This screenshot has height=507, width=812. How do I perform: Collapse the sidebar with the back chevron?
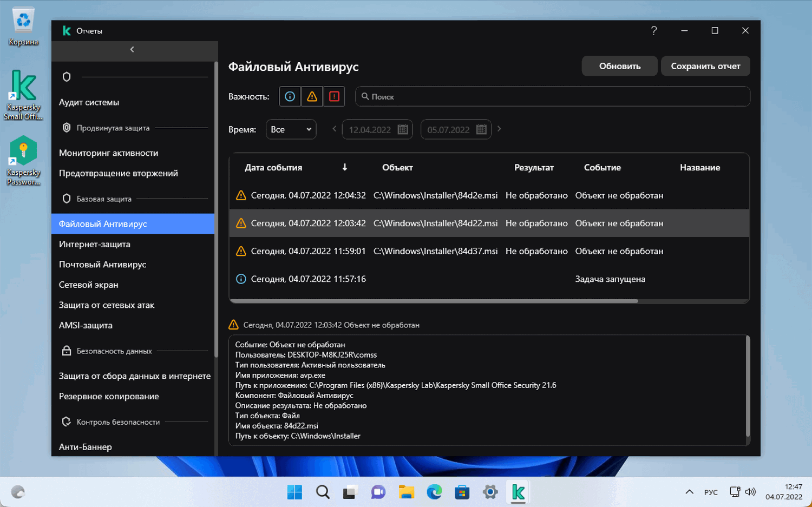point(132,50)
